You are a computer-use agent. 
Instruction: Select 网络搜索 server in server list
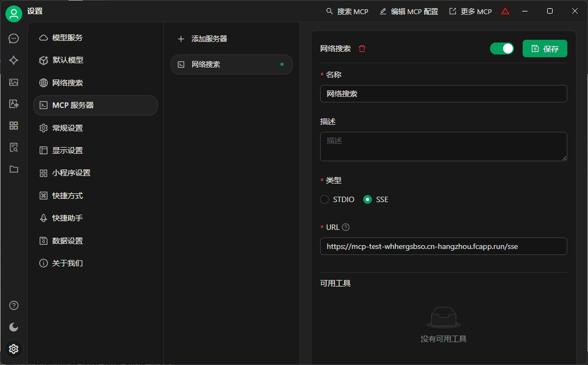click(231, 64)
